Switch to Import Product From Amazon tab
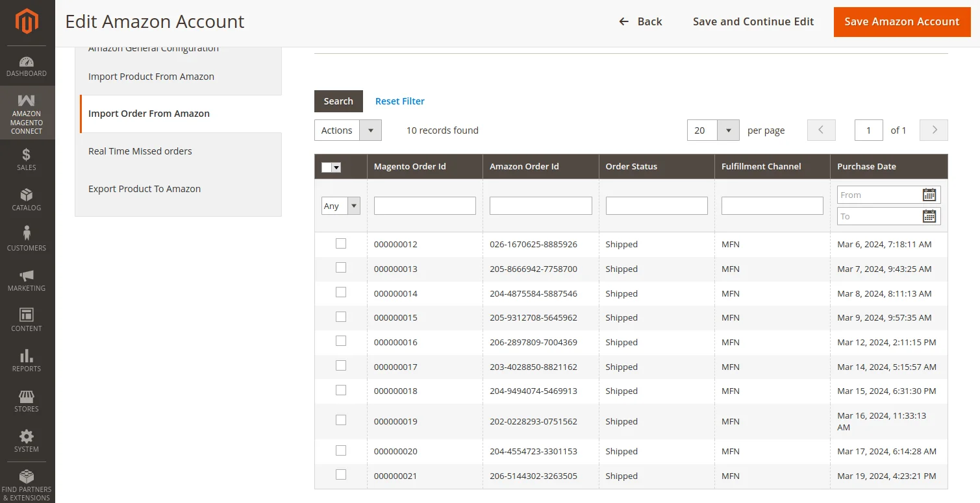The height and width of the screenshot is (503, 980). click(x=151, y=77)
